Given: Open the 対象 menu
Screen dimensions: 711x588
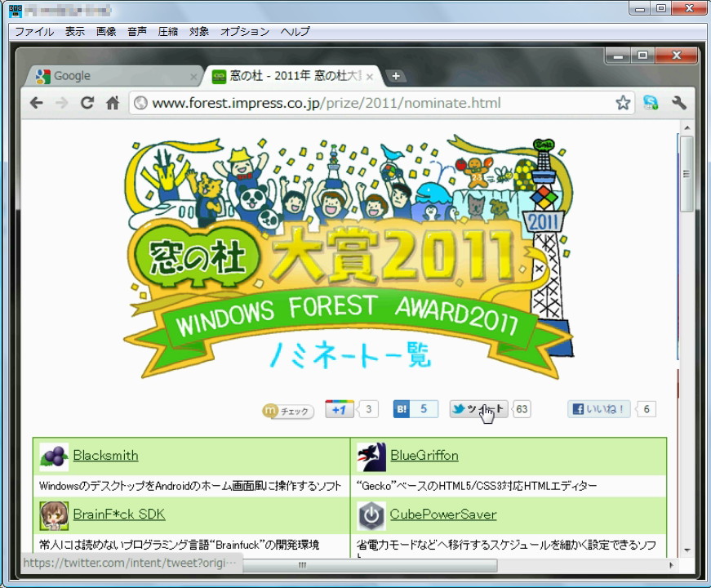Looking at the screenshot, I should pyautogui.click(x=199, y=31).
